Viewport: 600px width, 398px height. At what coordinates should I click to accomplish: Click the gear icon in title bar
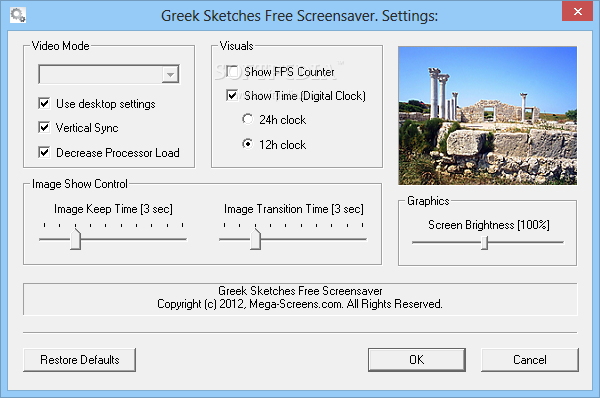click(x=18, y=15)
